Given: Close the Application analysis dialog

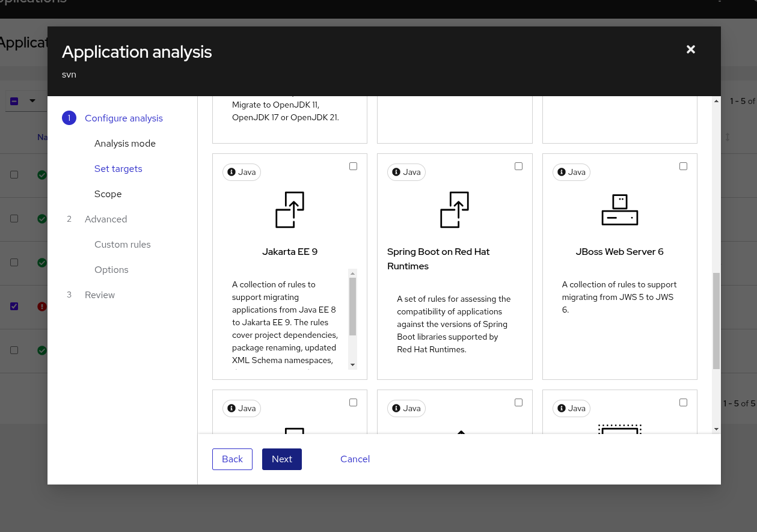Looking at the screenshot, I should (x=691, y=50).
